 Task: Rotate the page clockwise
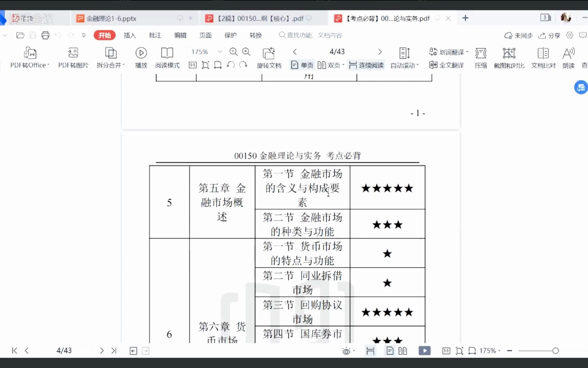243,64
